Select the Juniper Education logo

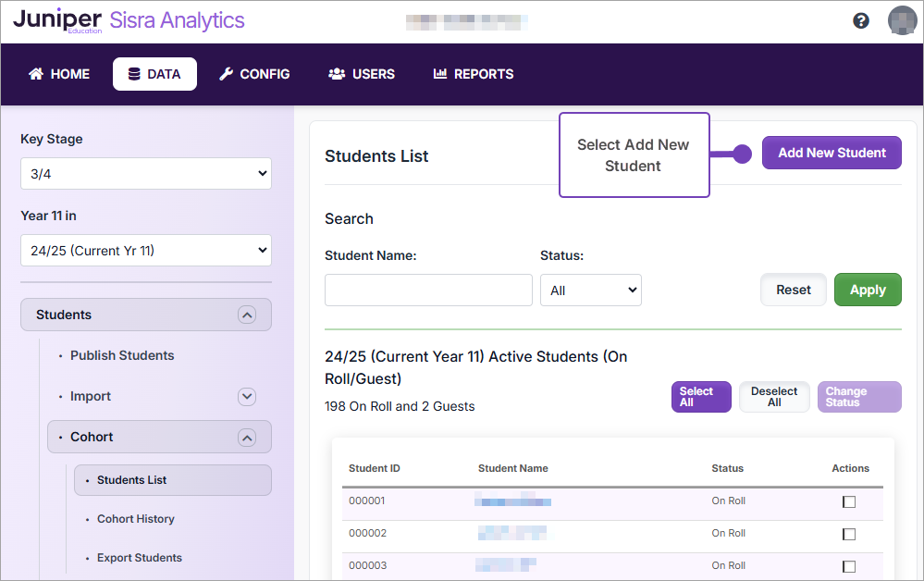(59, 19)
